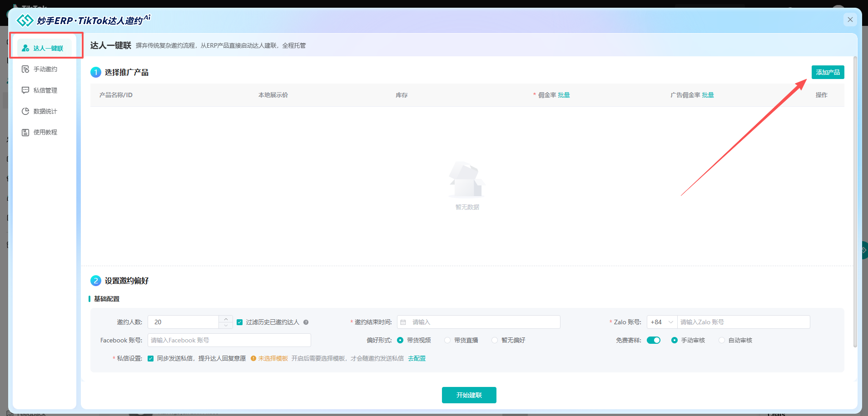Click the calendar icon in 邀约结束时间

[x=403, y=322]
